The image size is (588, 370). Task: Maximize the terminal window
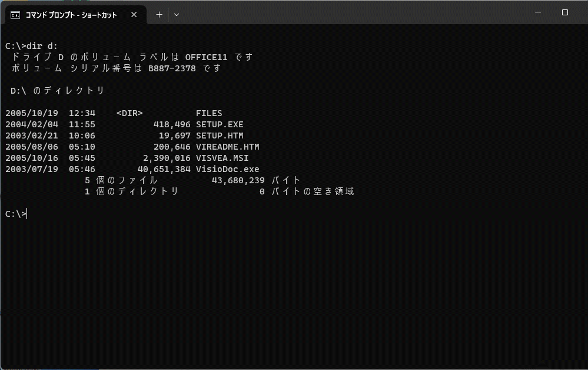pyautogui.click(x=564, y=12)
